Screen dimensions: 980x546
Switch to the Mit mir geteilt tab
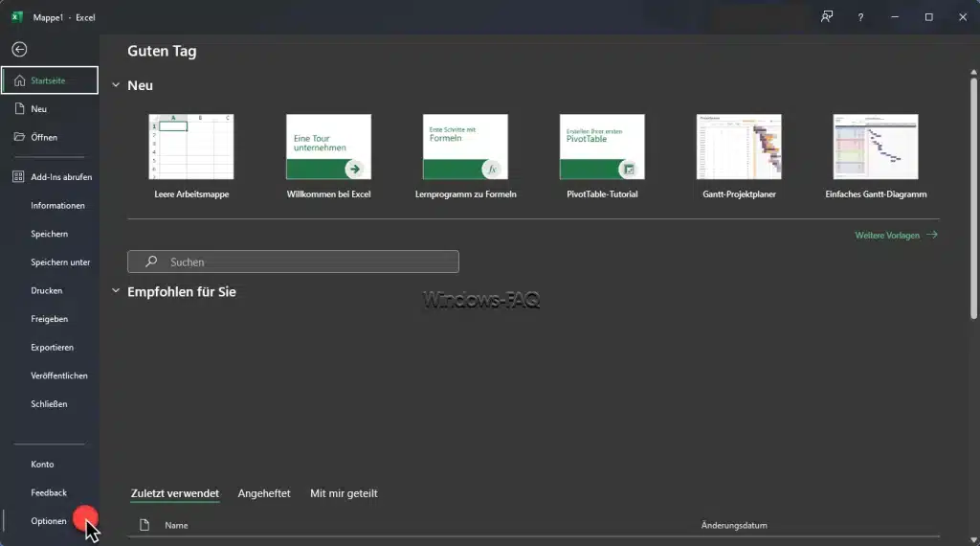tap(344, 493)
